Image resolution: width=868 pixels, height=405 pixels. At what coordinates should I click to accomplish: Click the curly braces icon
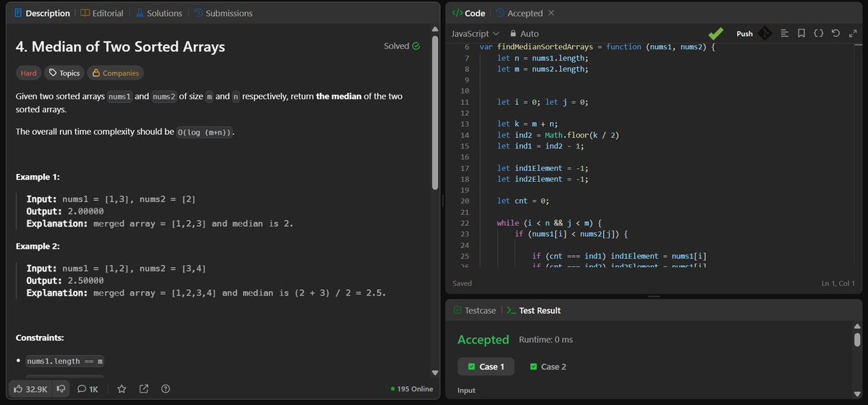[818, 33]
